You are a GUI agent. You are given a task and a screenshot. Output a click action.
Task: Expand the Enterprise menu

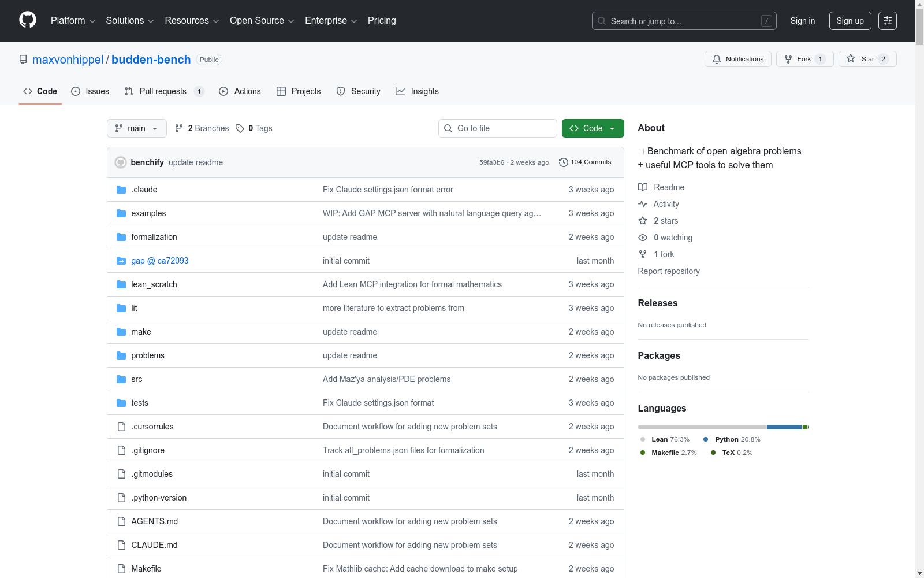click(331, 21)
